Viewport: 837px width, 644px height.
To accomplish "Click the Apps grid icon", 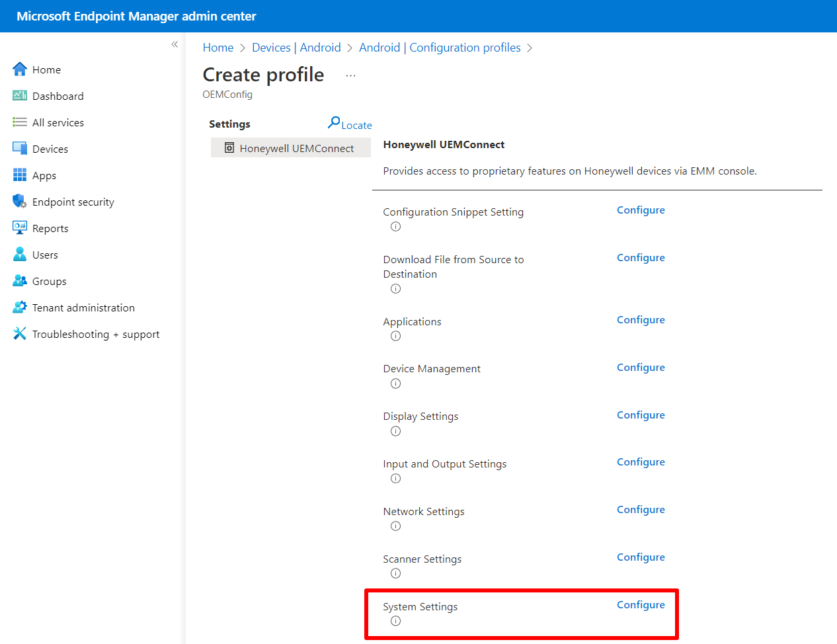I will pos(20,175).
